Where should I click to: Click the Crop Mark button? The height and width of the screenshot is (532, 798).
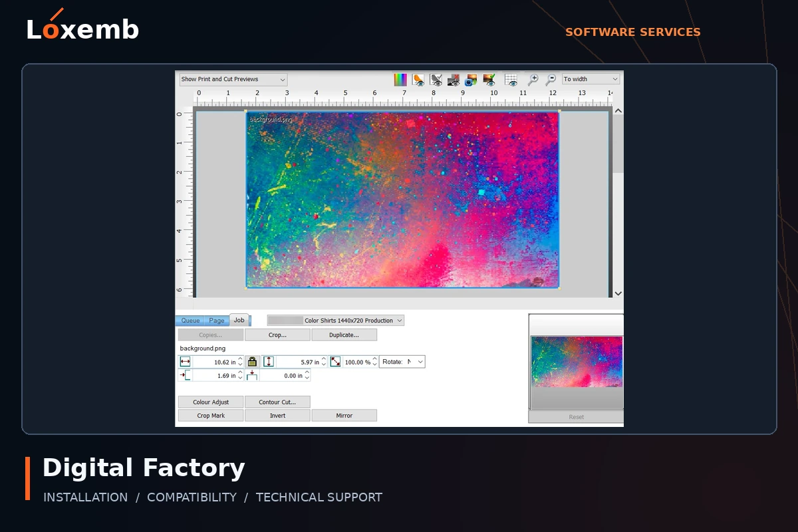pyautogui.click(x=211, y=416)
